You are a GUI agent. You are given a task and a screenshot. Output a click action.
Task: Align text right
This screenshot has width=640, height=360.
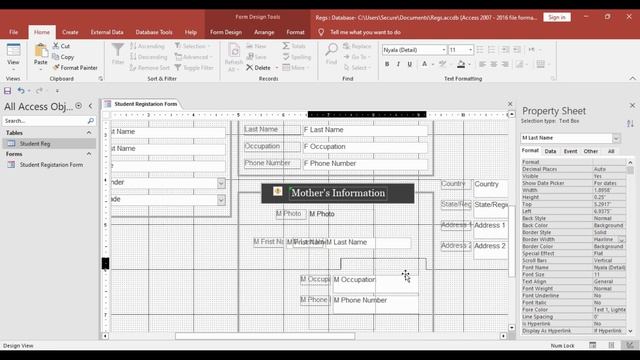pos(505,64)
